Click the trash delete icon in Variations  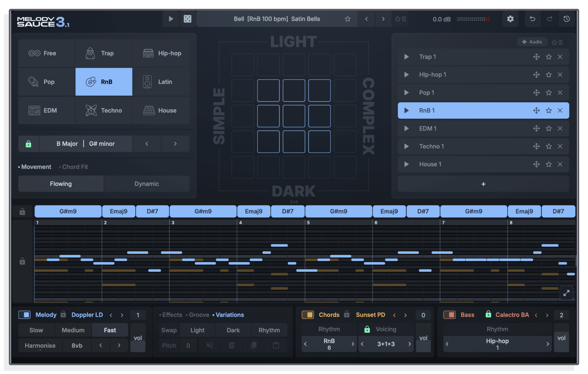(232, 345)
